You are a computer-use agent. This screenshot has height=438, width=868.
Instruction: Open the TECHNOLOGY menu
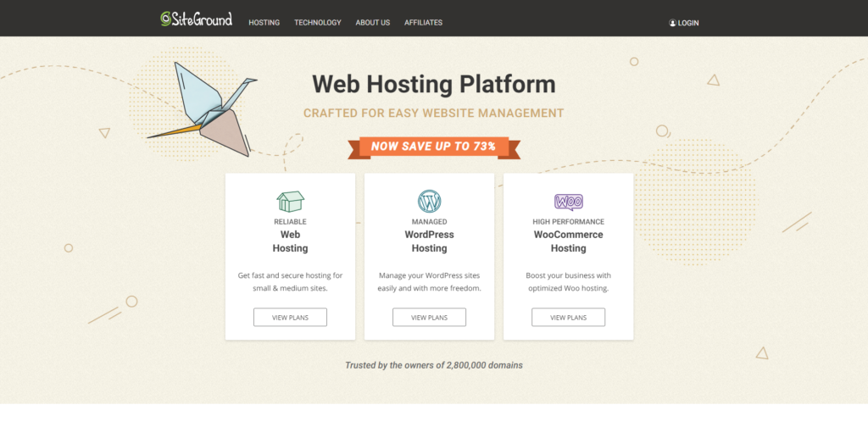318,23
